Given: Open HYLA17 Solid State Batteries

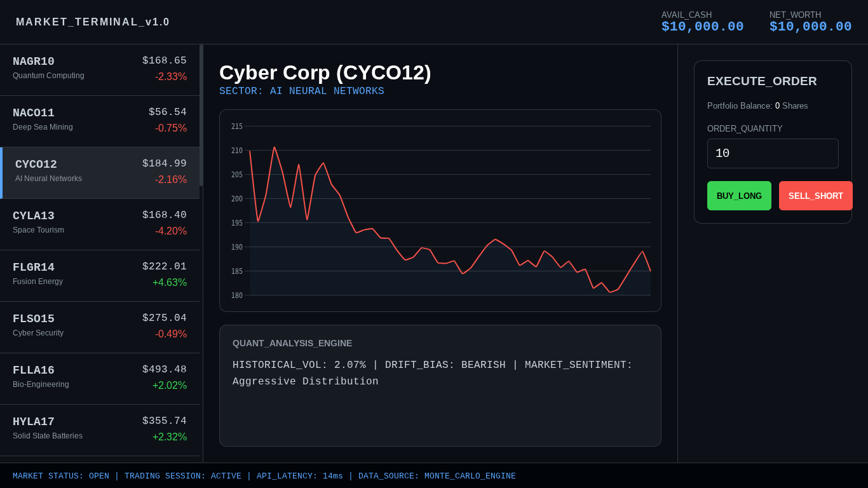Looking at the screenshot, I should [x=99, y=429].
